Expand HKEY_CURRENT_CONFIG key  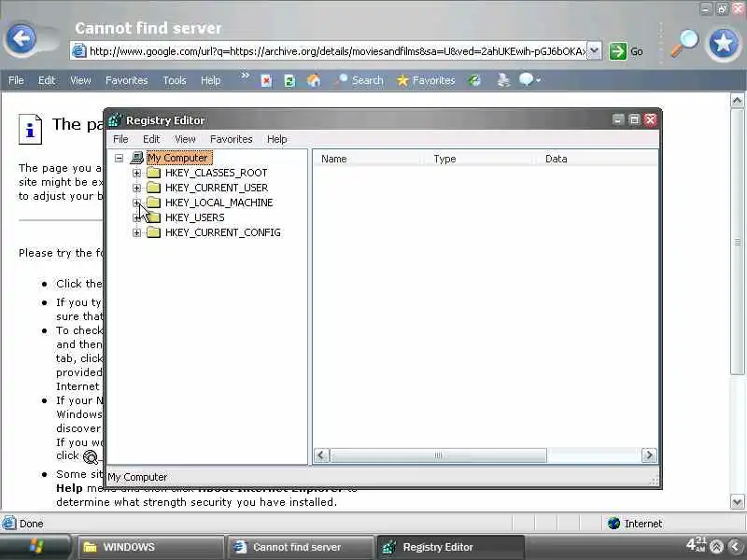tap(136, 232)
